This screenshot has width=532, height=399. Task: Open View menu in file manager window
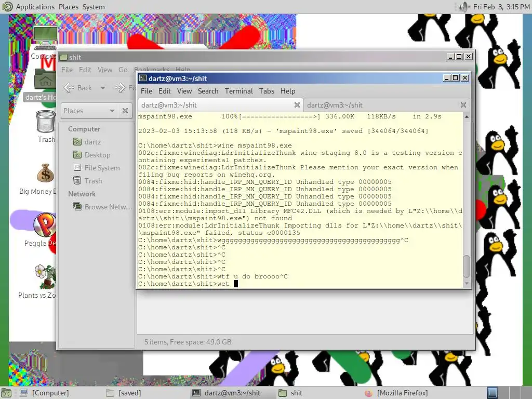(x=105, y=70)
